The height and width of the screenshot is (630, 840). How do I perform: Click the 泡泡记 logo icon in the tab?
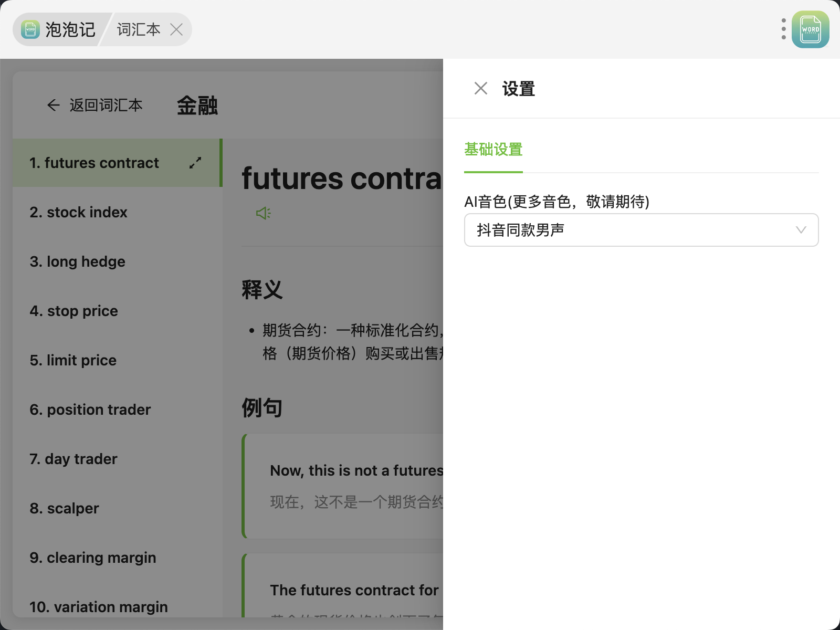[x=30, y=29]
